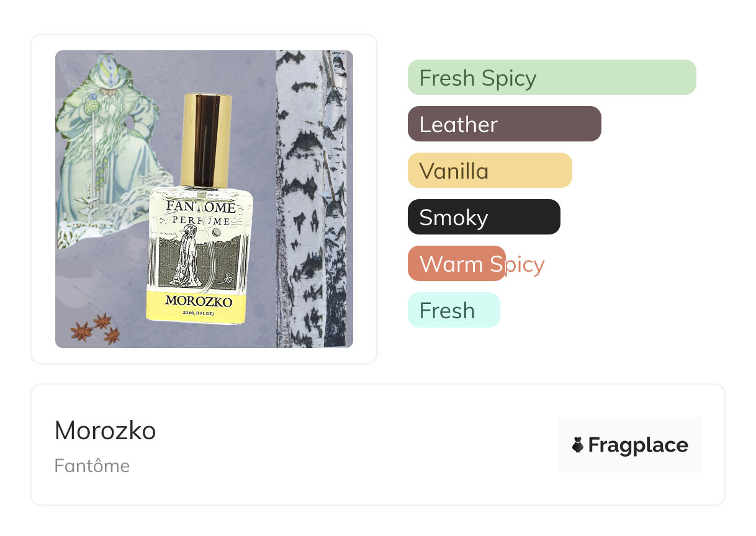Select the Fresh Spicy accord bar

(552, 78)
